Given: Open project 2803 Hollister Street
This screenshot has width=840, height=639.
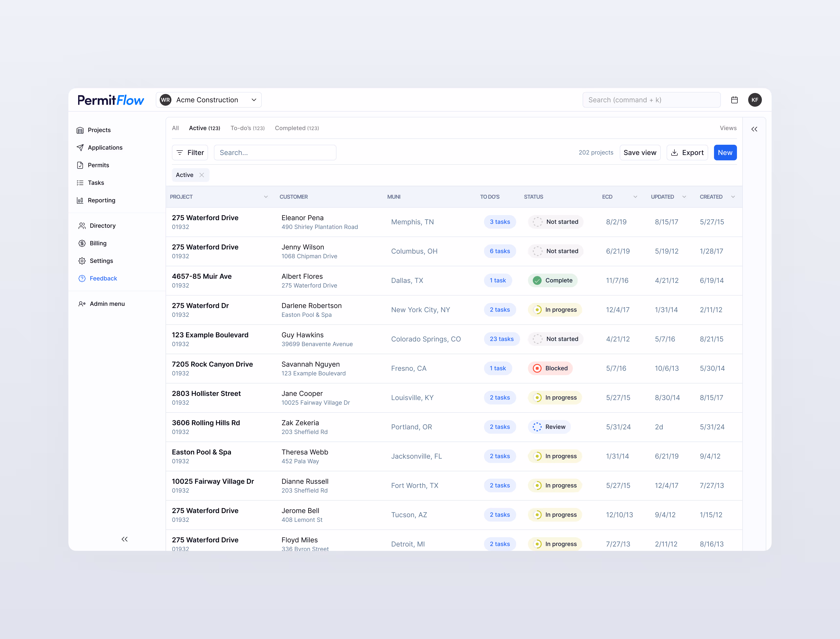Looking at the screenshot, I should tap(206, 394).
